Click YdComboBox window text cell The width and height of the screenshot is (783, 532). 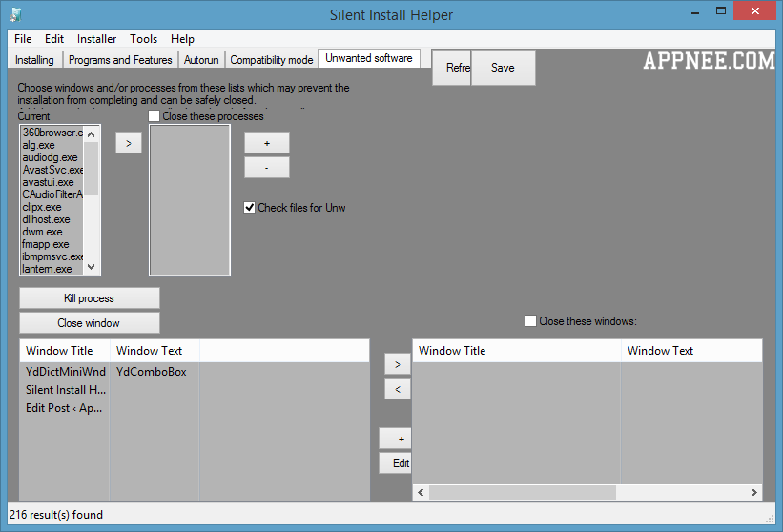coord(152,372)
